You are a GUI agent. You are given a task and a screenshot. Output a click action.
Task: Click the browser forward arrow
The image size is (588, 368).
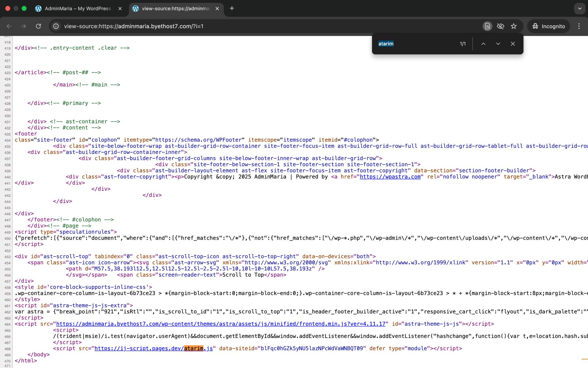click(24, 26)
